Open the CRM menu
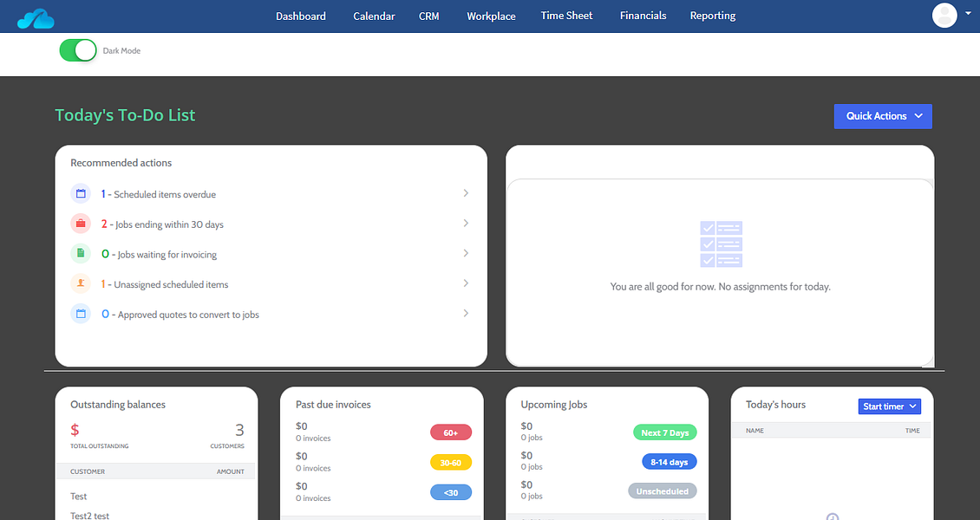Image resolution: width=980 pixels, height=520 pixels. point(428,16)
